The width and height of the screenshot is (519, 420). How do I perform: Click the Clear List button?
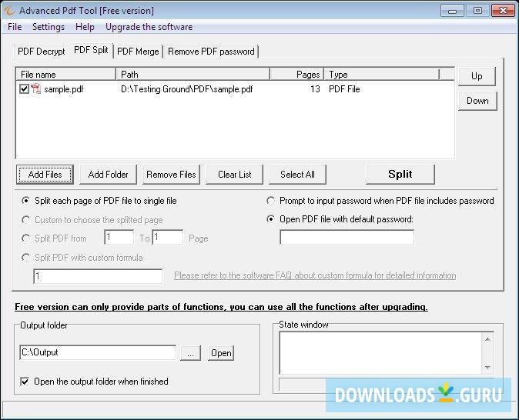[234, 175]
